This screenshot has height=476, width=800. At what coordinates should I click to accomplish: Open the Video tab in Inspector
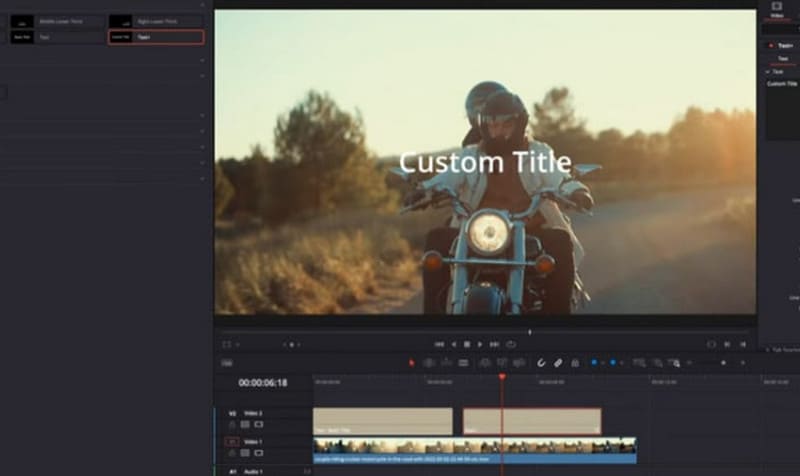777,10
